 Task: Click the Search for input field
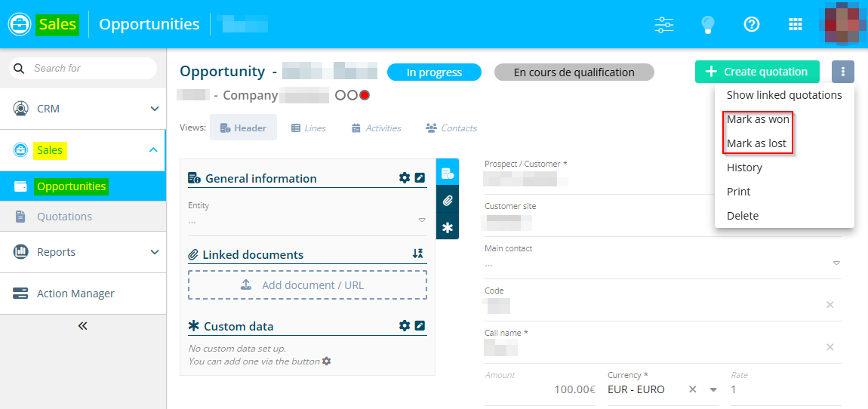[91, 68]
